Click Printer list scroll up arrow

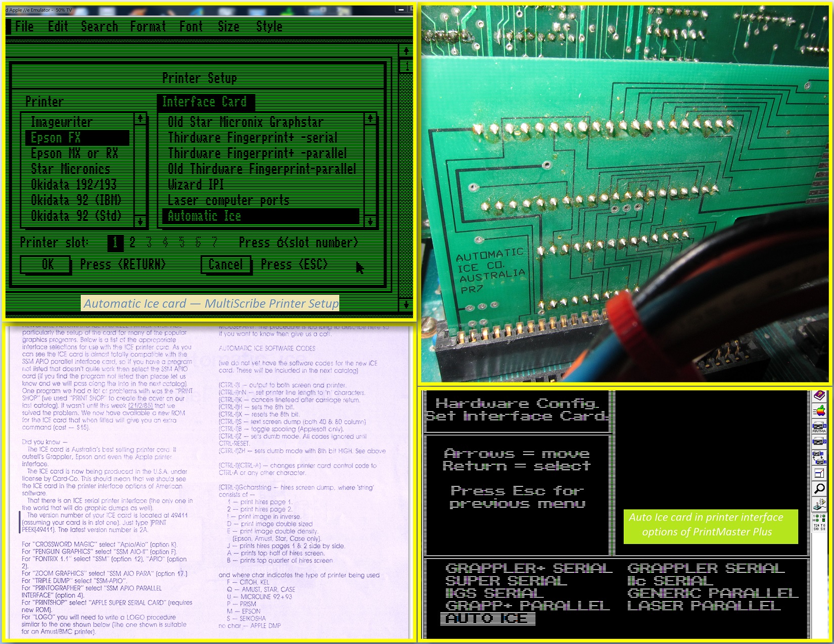[x=141, y=119]
